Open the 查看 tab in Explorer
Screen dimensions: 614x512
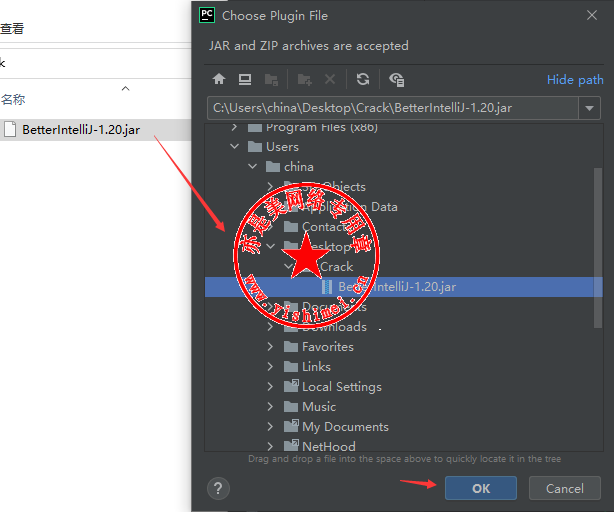point(12,29)
